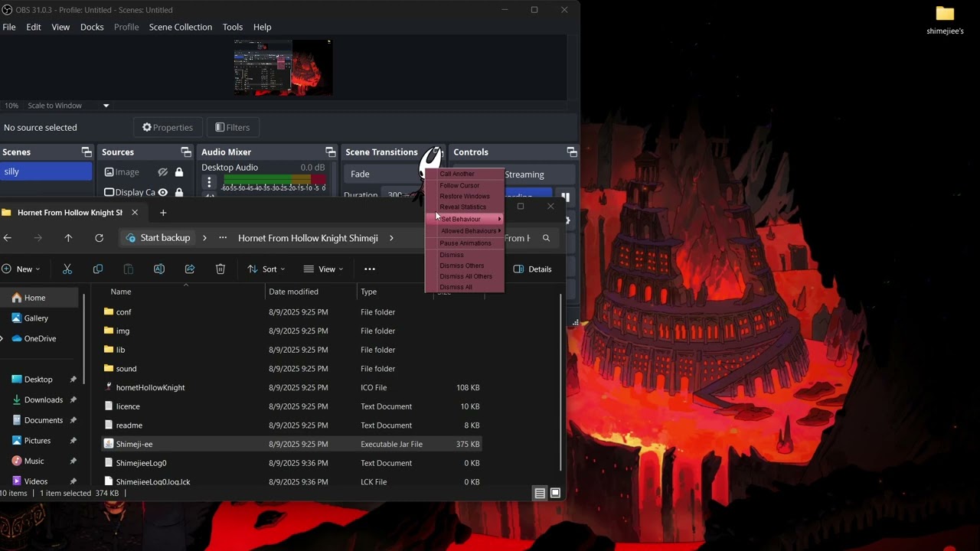Choose Pause Animations in shimeji menu
Screen dimensions: 980x551
[x=465, y=243]
